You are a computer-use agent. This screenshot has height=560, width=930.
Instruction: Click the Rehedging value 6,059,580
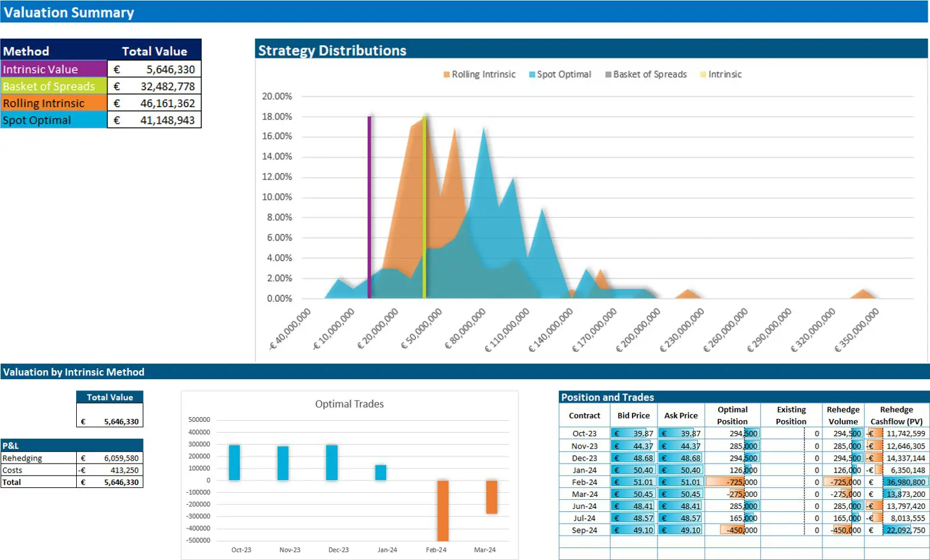[x=110, y=458]
